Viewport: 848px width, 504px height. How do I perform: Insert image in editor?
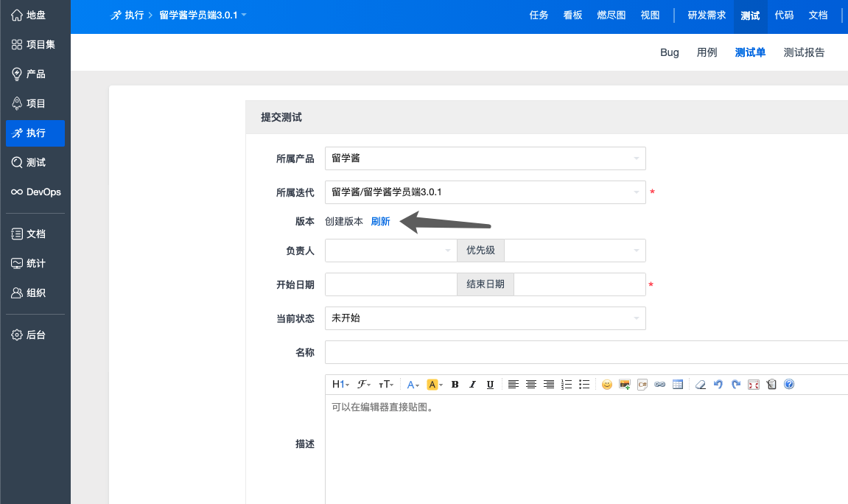click(625, 385)
